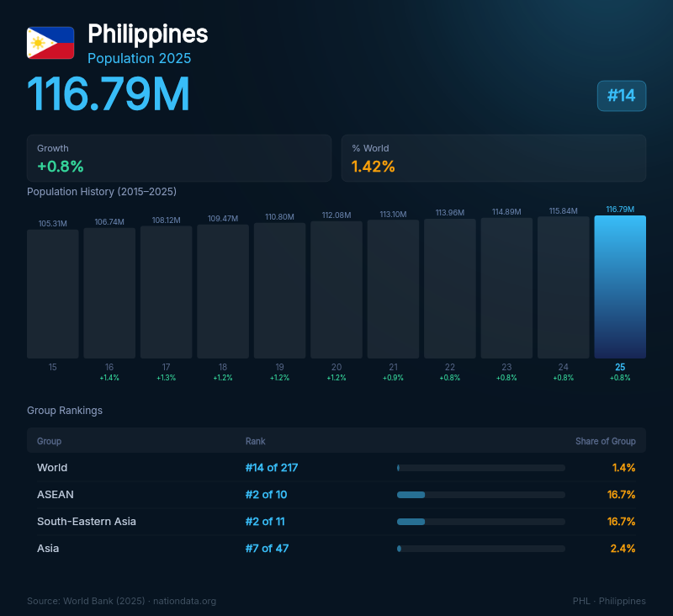Select the 2018 bar labeled 109.47M
Screen dimensions: 673x616
(223, 291)
